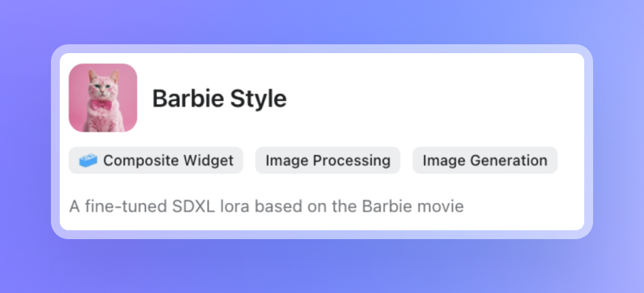Select the Image Generation tag
The image size is (644, 293).
tap(485, 160)
